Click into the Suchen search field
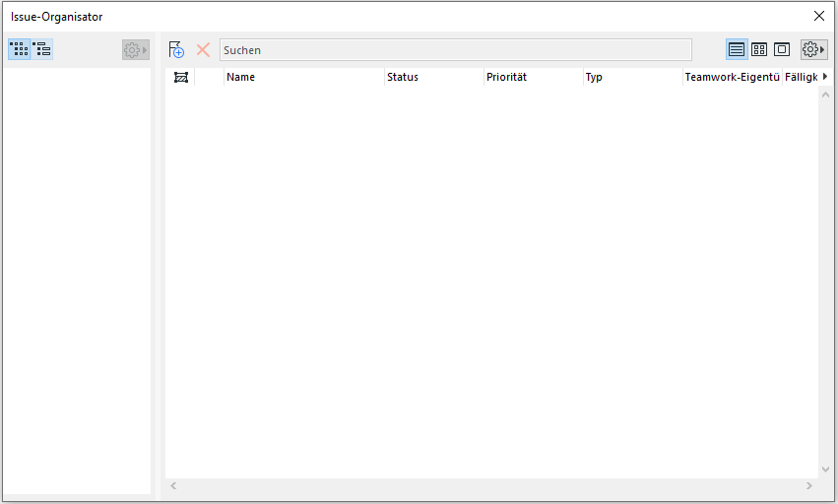 pyautogui.click(x=455, y=49)
